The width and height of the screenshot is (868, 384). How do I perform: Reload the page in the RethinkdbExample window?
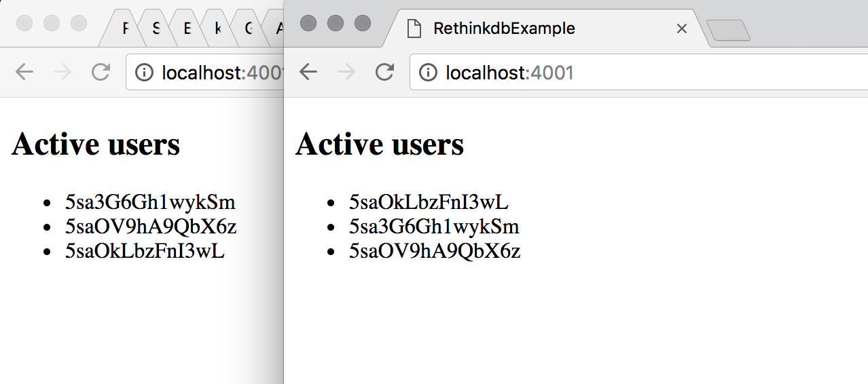pyautogui.click(x=384, y=72)
